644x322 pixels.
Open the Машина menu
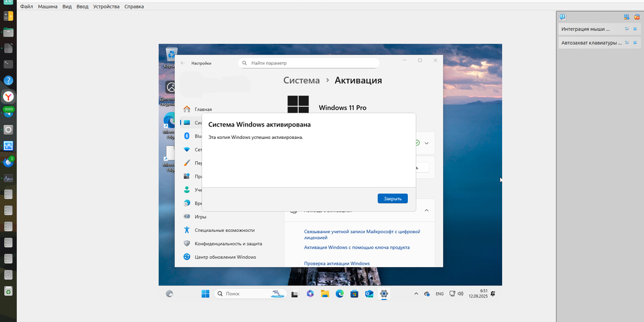pyautogui.click(x=48, y=7)
